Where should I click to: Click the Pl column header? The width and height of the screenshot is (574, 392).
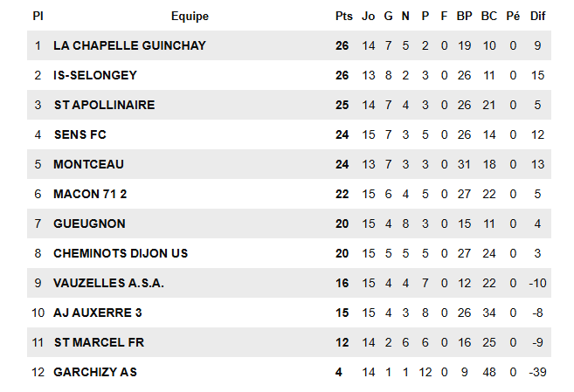pos(38,16)
